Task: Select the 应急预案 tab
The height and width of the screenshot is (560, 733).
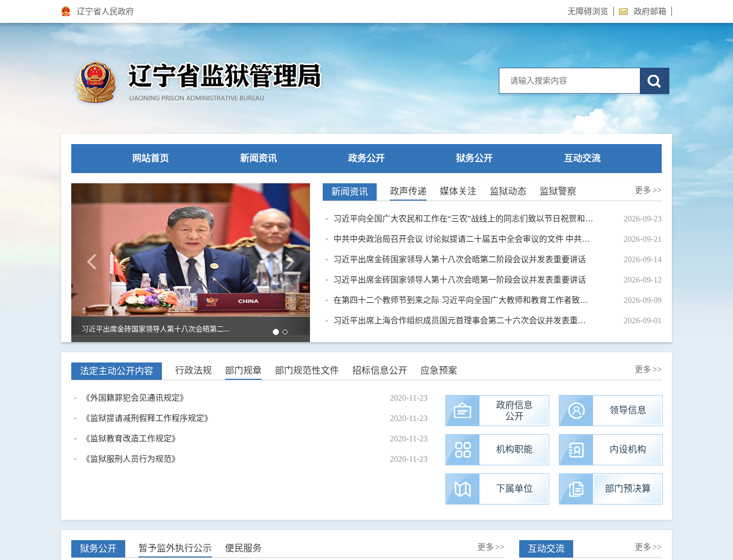Action: pyautogui.click(x=439, y=370)
